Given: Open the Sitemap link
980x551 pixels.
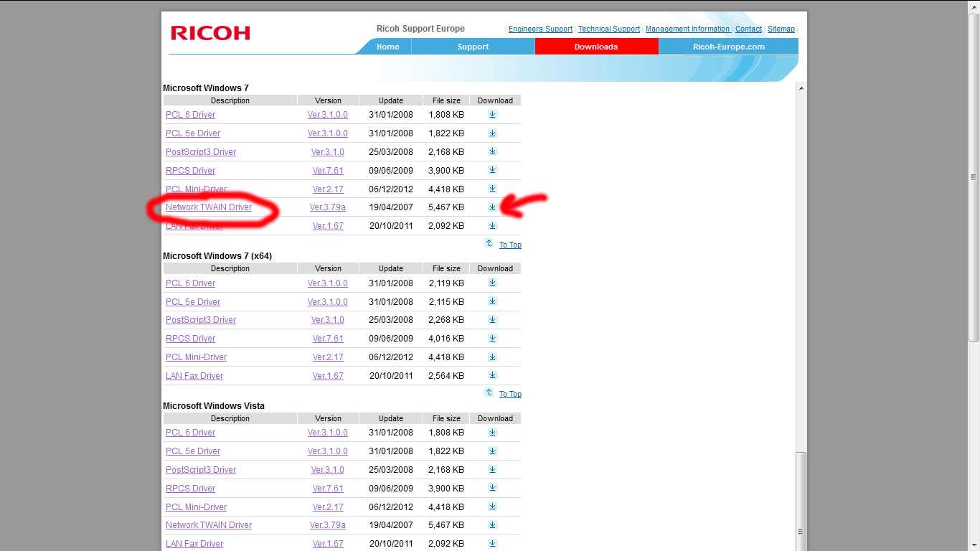Looking at the screenshot, I should point(781,29).
